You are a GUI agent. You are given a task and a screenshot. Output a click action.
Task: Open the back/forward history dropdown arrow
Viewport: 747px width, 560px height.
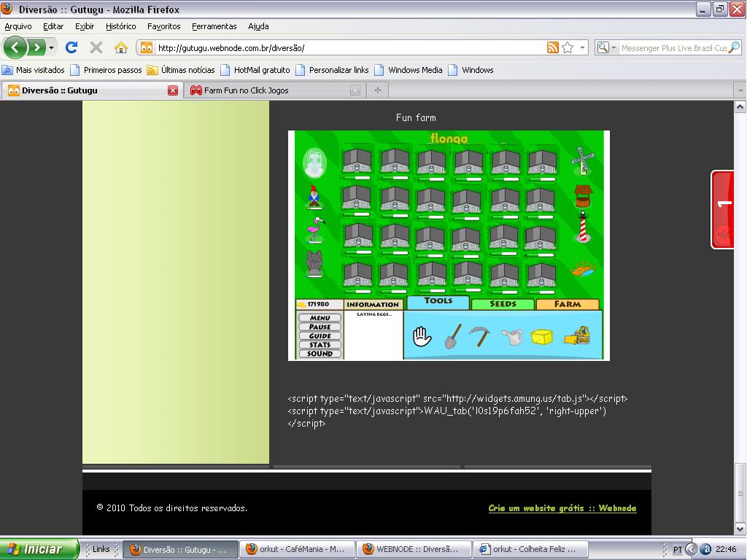(52, 48)
